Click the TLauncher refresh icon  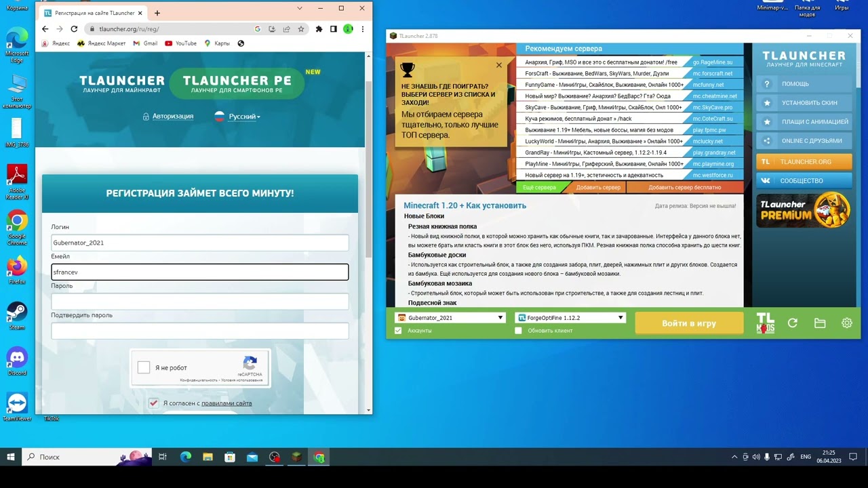(792, 323)
